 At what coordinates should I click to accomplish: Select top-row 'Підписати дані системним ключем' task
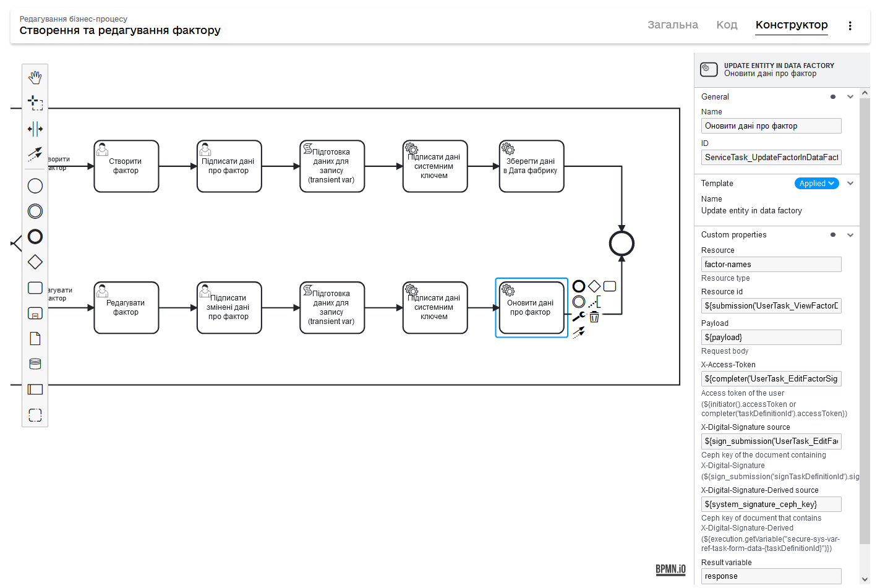pos(435,166)
